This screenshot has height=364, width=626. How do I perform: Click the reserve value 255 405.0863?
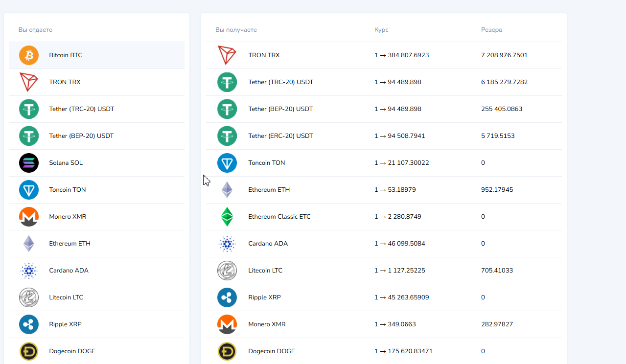pyautogui.click(x=502, y=109)
